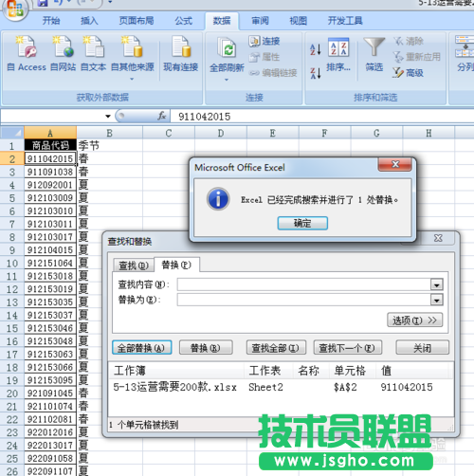474x476 pixels.
Task: Select row 10 header
Action: click(12, 264)
